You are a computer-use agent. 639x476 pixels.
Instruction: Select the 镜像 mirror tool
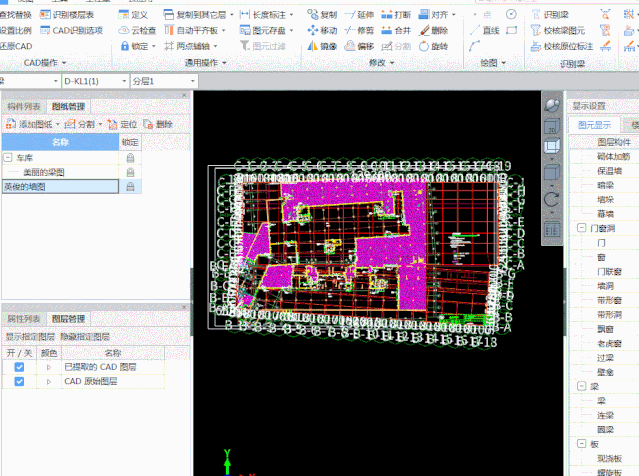(x=322, y=46)
